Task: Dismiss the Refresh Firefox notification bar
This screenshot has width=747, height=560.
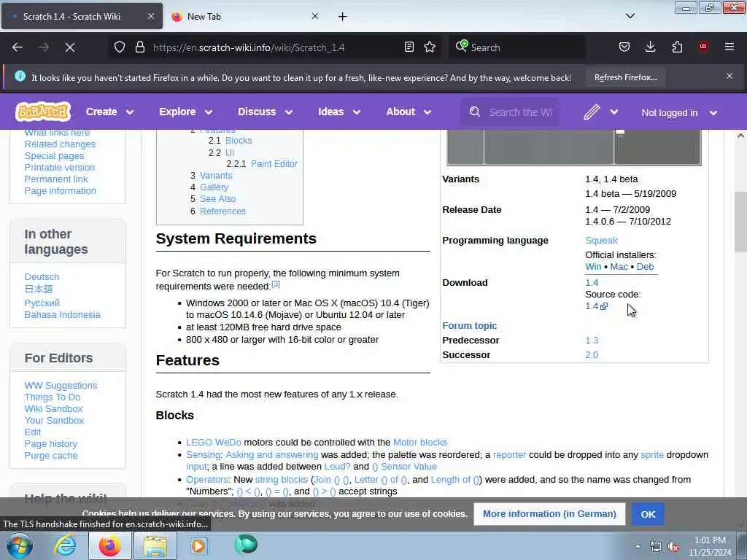Action: coord(729,76)
